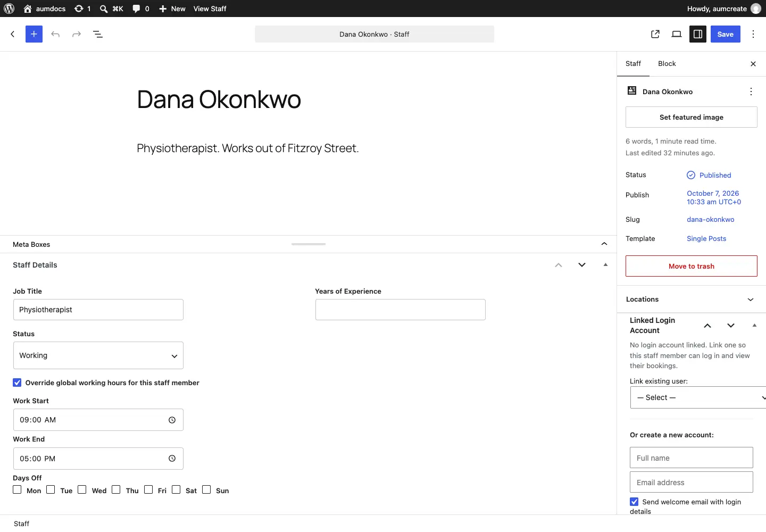Open Document Overview list view
The width and height of the screenshot is (766, 532).
tap(98, 34)
